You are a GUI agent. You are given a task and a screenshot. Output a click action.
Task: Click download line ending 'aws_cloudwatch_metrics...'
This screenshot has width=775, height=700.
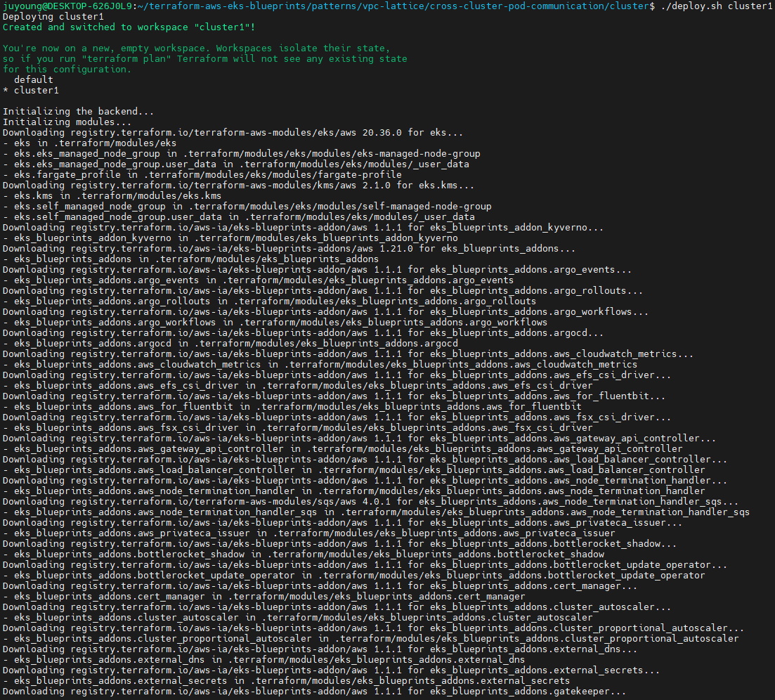coord(348,354)
